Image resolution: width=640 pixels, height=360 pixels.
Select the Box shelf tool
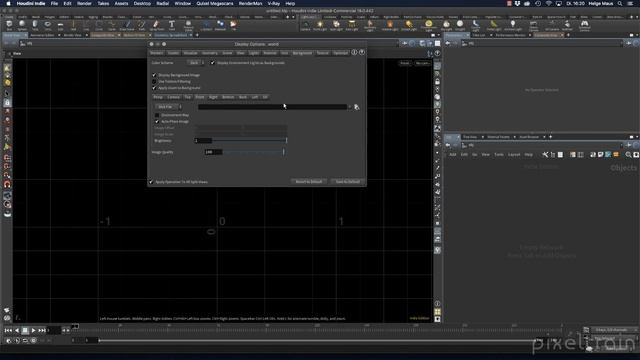tap(9, 26)
